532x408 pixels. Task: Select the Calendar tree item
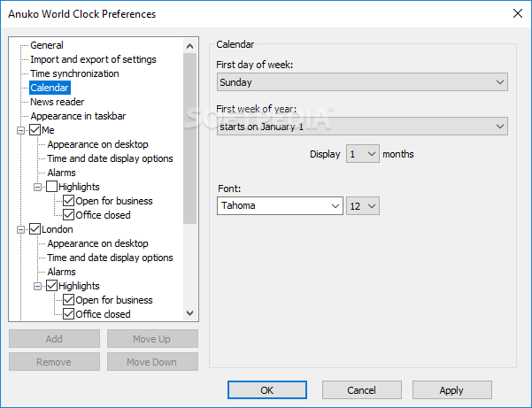[x=50, y=88]
